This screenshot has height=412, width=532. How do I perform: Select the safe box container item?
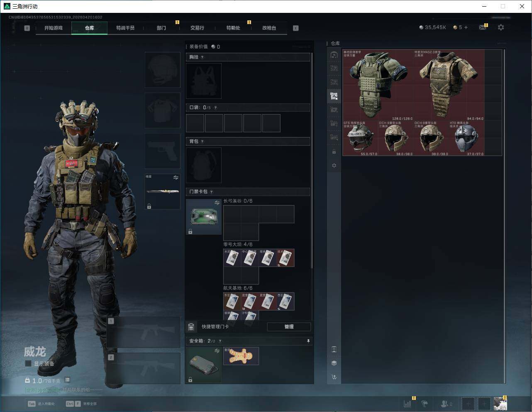tap(204, 365)
